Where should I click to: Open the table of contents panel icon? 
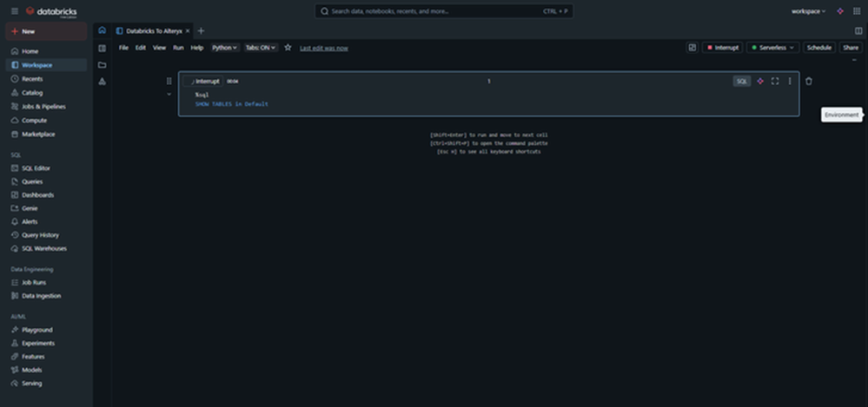(102, 48)
